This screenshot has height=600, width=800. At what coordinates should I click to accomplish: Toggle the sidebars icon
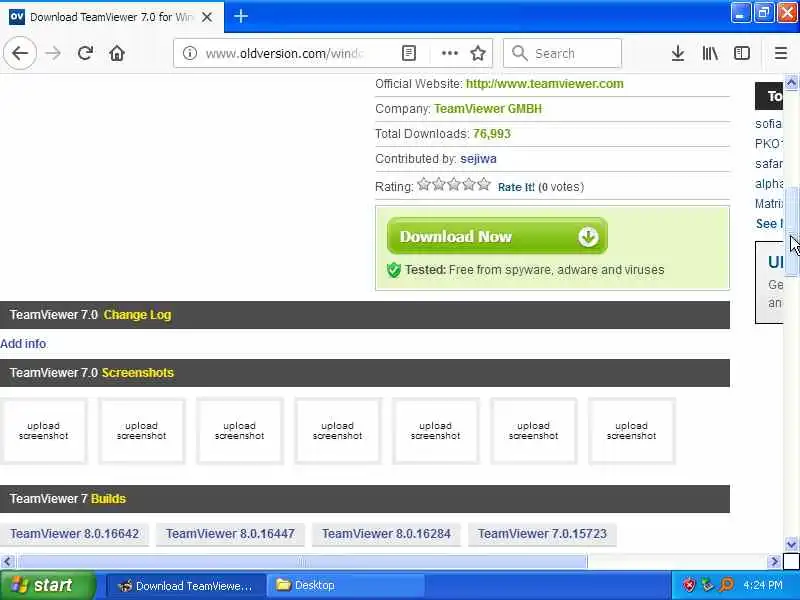[741, 53]
